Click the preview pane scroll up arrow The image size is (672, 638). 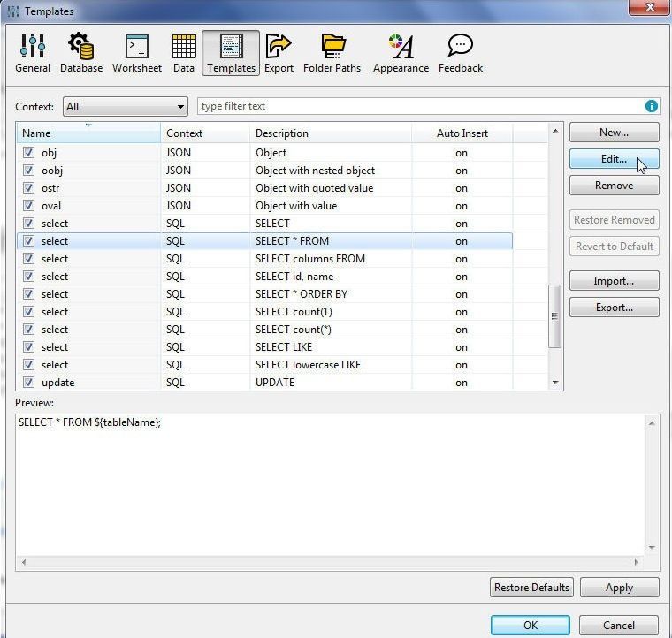[x=652, y=423]
